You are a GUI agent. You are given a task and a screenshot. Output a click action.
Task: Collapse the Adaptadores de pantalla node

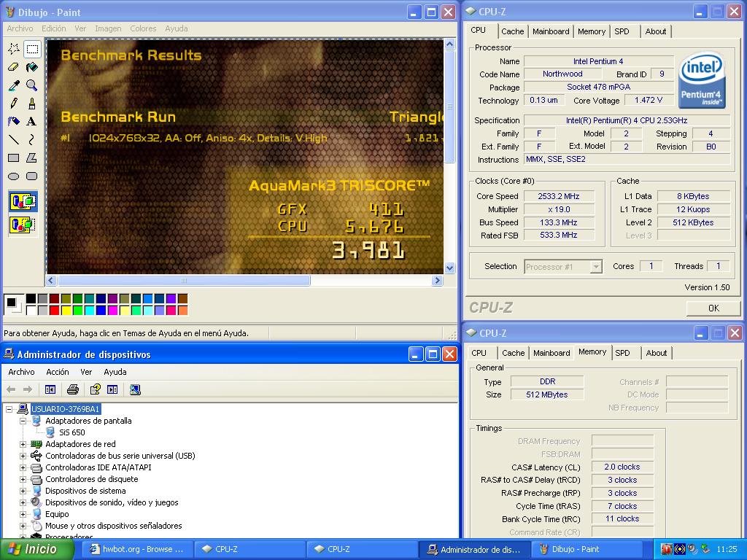coord(23,421)
